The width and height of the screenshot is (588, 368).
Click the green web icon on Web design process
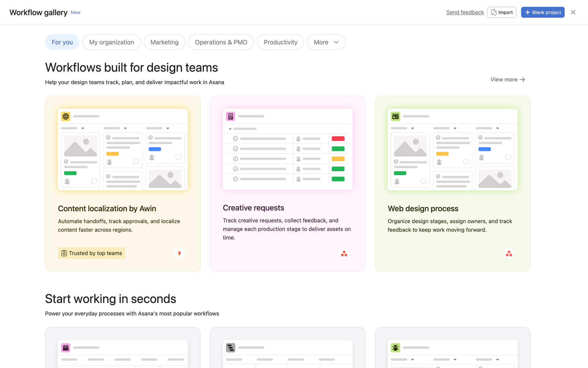[x=395, y=116]
